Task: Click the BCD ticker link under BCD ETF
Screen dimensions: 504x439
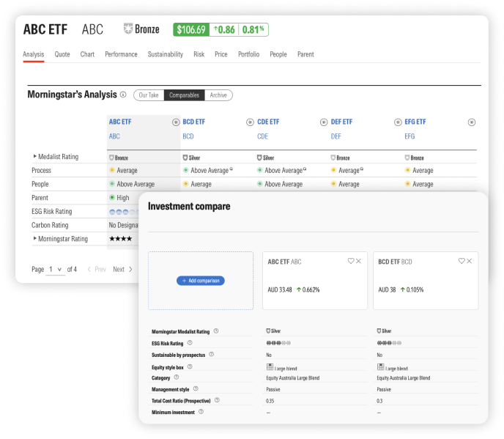Action: coord(188,136)
